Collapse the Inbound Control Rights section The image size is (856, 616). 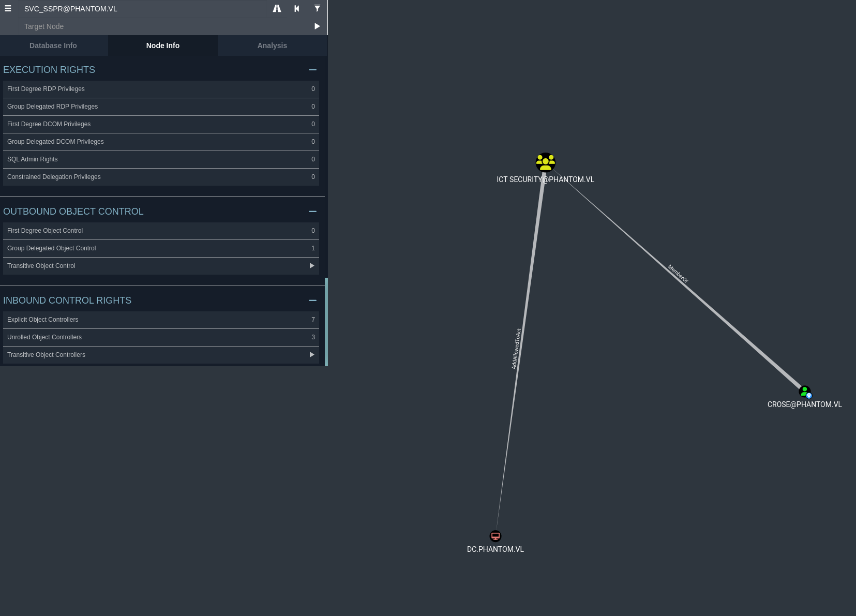(x=312, y=301)
